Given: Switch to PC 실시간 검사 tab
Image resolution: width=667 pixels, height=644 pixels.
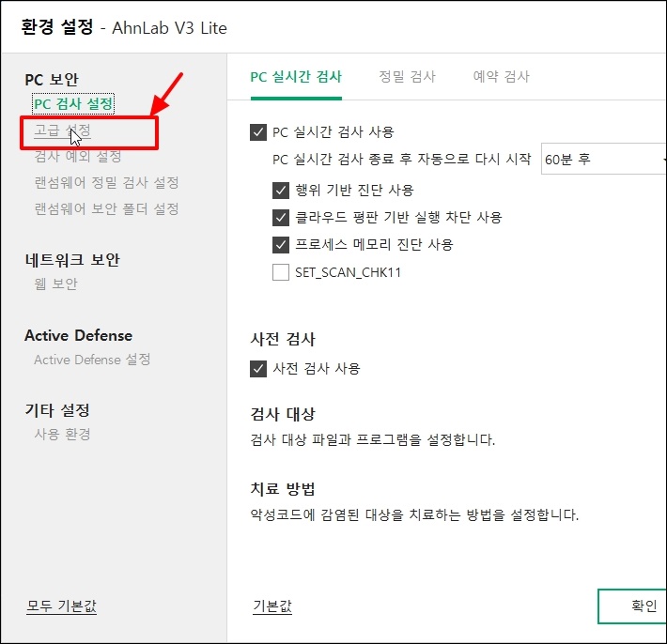Looking at the screenshot, I should [x=296, y=77].
